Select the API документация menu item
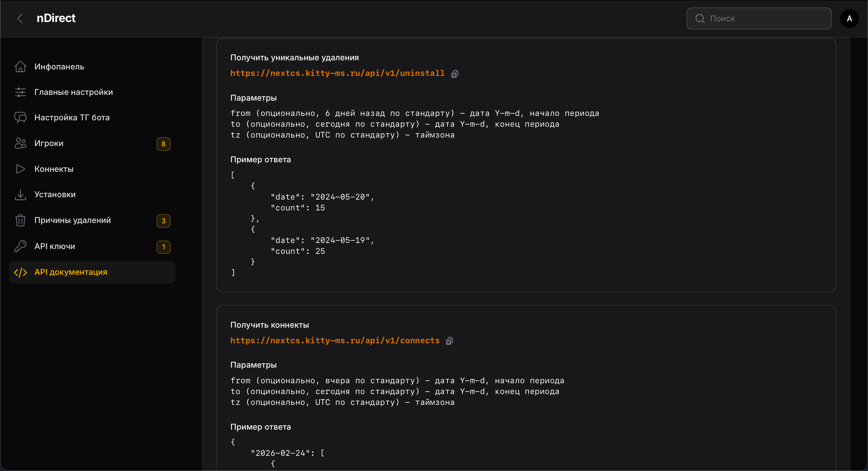Viewport: 868px width, 471px height. pyautogui.click(x=71, y=272)
